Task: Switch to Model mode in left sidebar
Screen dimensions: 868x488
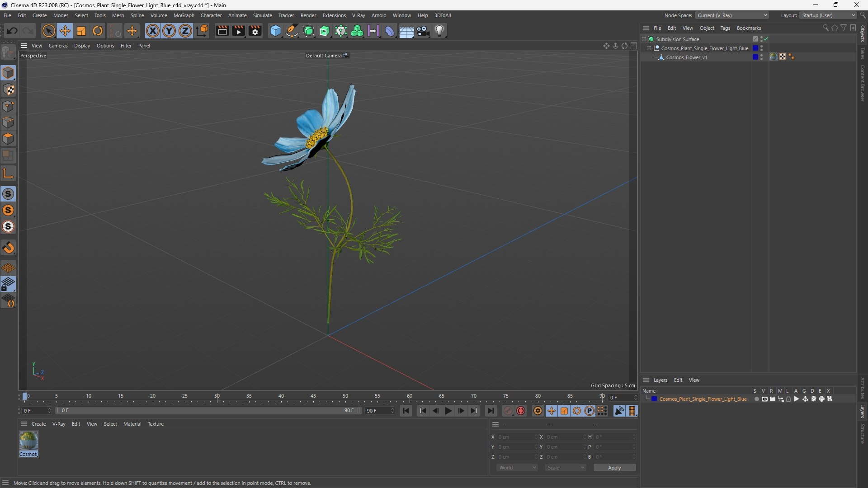Action: pyautogui.click(x=8, y=73)
